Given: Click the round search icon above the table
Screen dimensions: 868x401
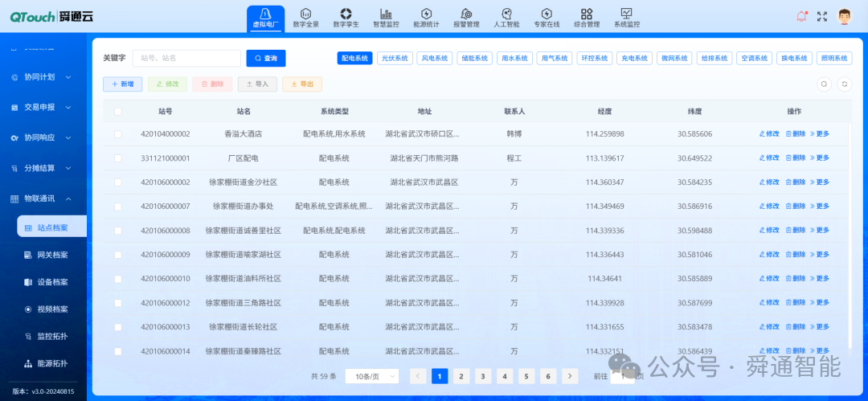Looking at the screenshot, I should 825,84.
